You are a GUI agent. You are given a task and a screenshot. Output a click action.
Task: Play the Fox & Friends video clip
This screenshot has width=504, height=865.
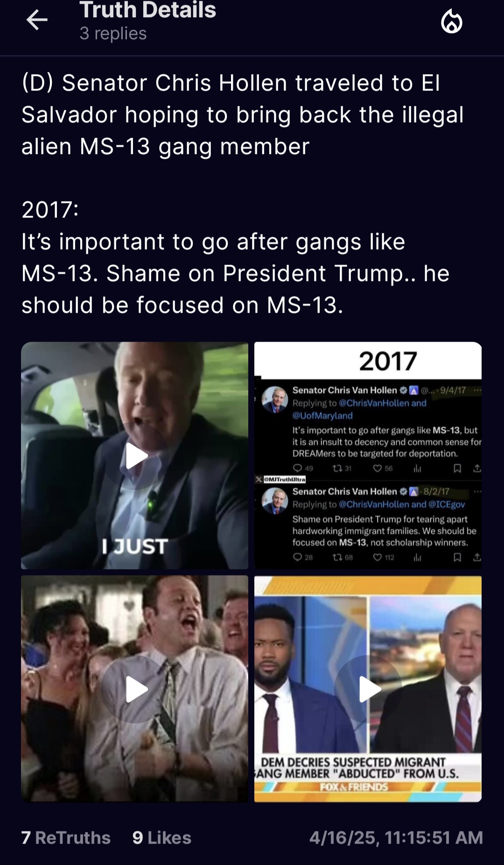point(368,689)
